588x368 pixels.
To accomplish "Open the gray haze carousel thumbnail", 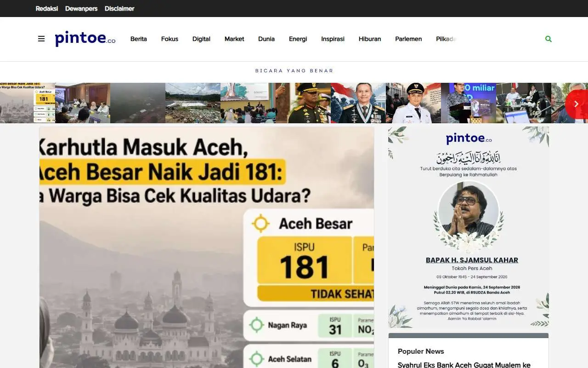I will click(138, 103).
